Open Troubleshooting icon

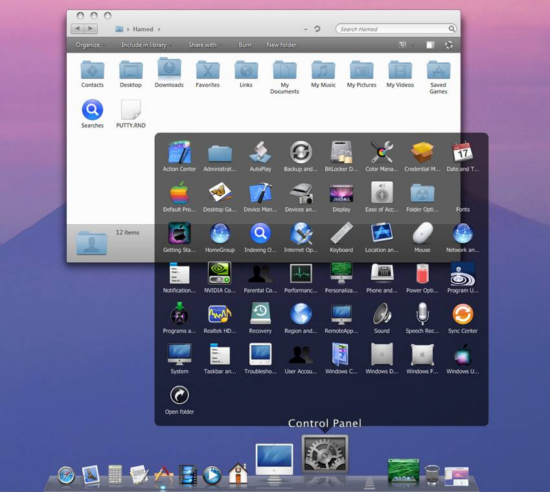pyautogui.click(x=260, y=354)
